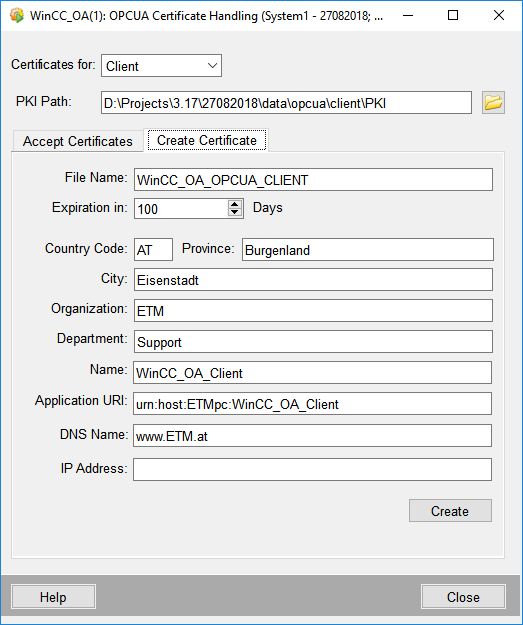
Task: Select the Application URI field
Action: pos(313,404)
